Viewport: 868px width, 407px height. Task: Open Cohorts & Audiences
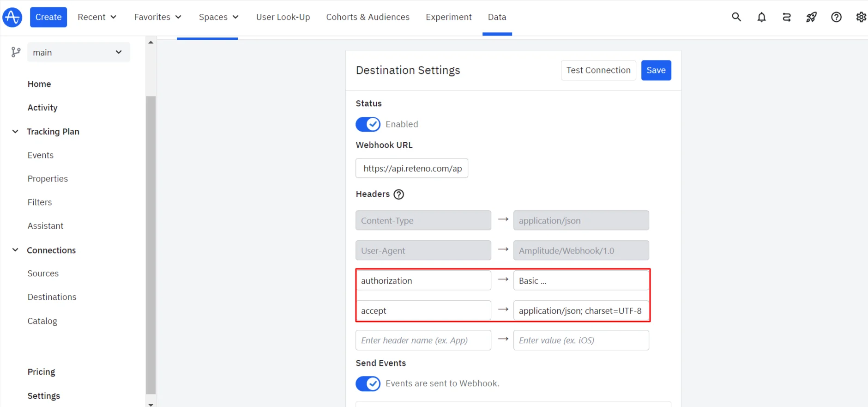(x=368, y=17)
